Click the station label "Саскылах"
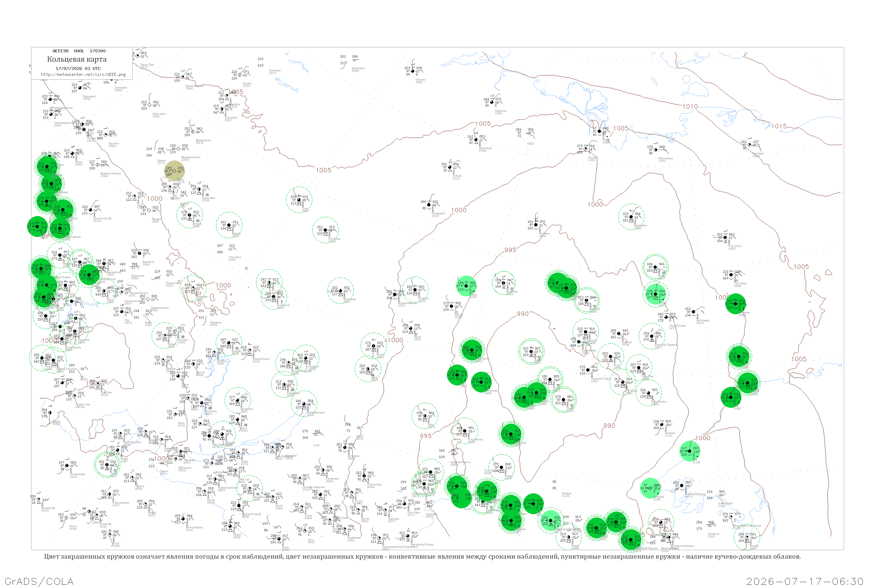882x588 pixels. pos(501,111)
